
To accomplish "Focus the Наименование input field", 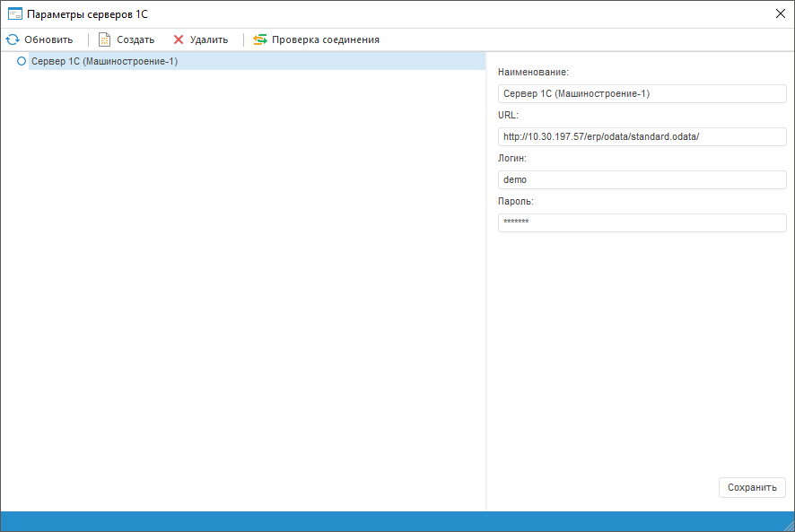I will click(x=642, y=94).
